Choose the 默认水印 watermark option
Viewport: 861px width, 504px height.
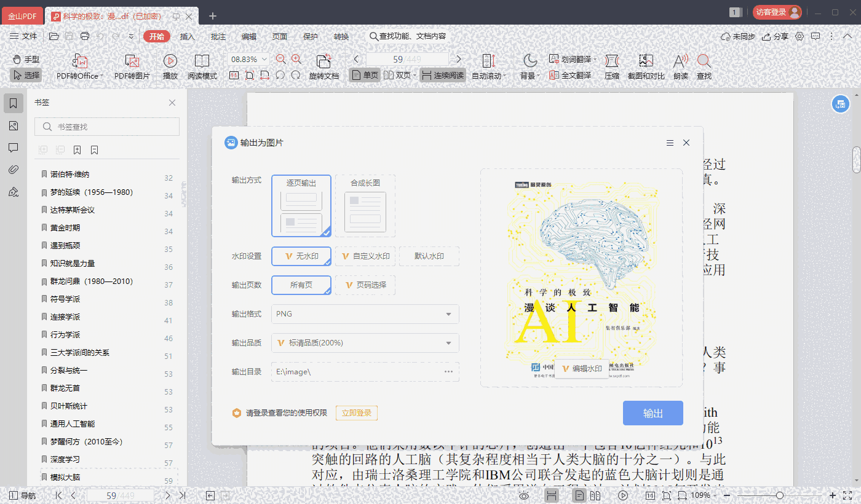429,256
